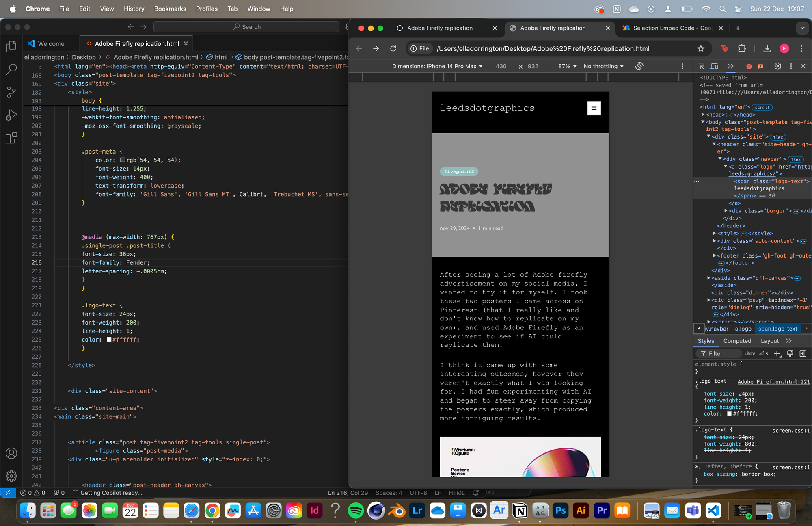
Task: Open the Search view in VS Code sidebar
Action: [11, 69]
